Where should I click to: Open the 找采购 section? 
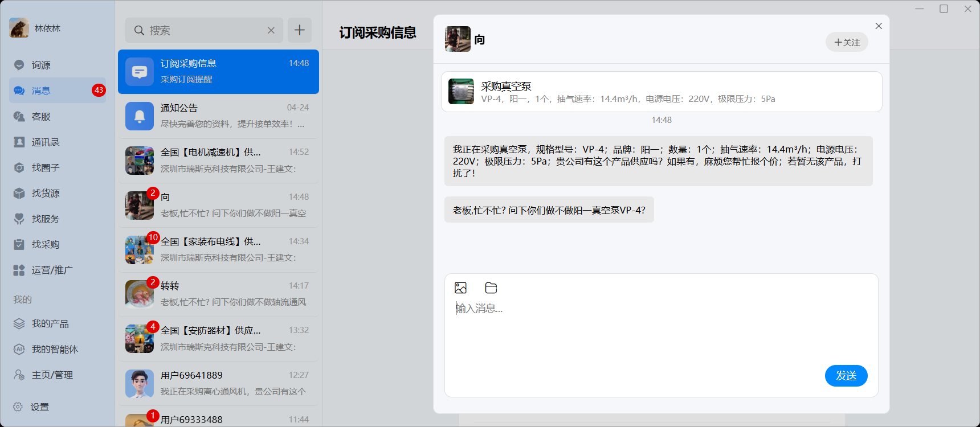(57, 244)
